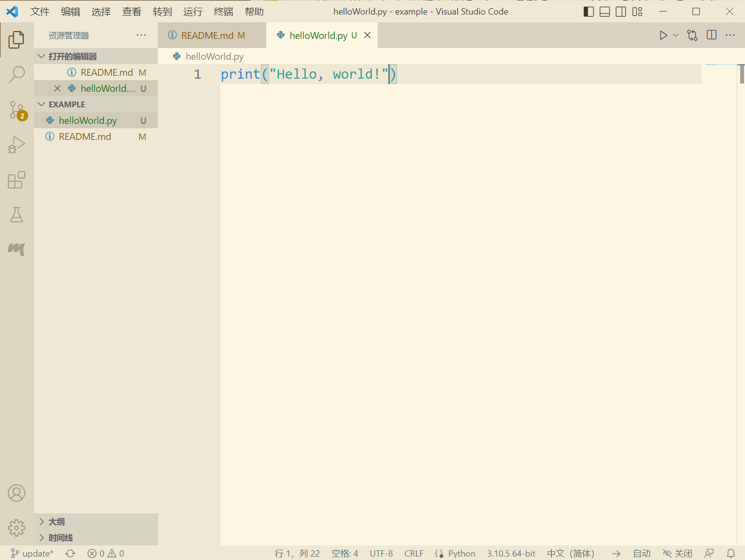
Task: Open the Run and Debug view
Action: [x=17, y=145]
